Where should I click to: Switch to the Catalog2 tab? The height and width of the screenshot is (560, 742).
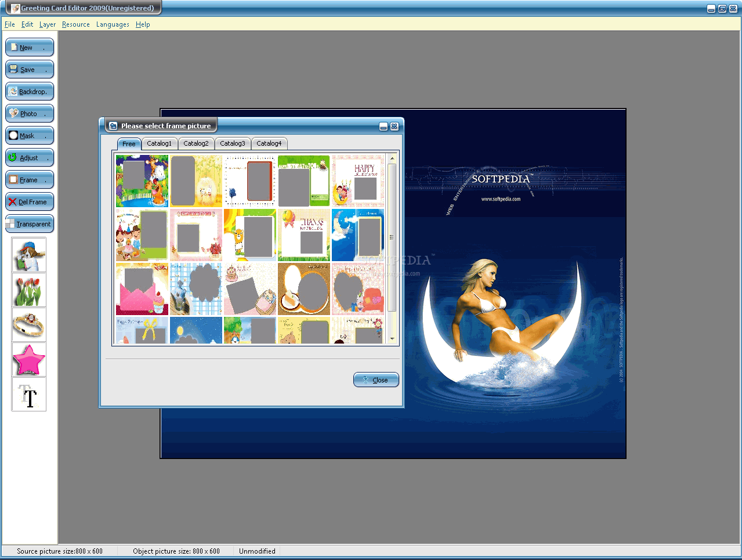[x=196, y=143]
